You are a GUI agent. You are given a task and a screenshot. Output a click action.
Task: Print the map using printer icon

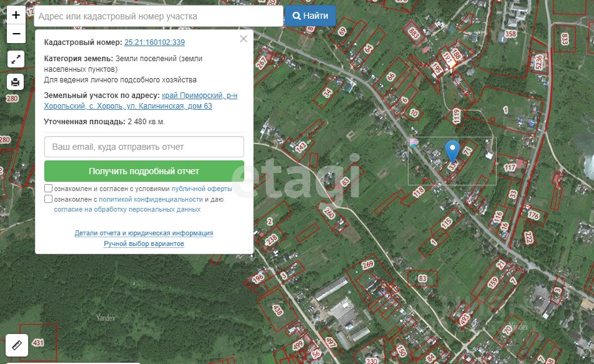(15, 82)
